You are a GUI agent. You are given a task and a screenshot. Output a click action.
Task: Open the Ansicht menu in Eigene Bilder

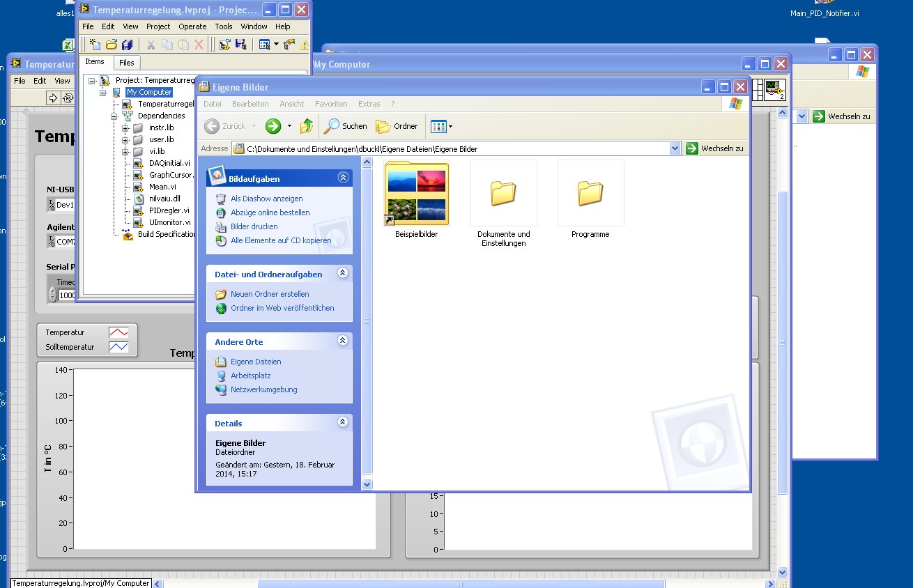[292, 104]
